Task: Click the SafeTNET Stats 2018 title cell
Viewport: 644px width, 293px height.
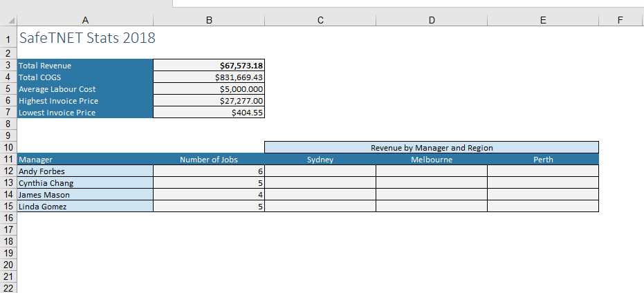Action: (85, 37)
